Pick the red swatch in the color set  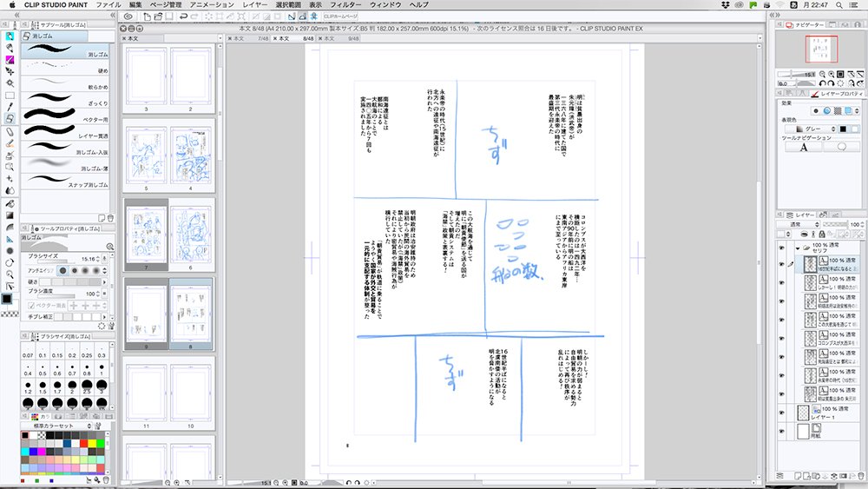(x=83, y=444)
